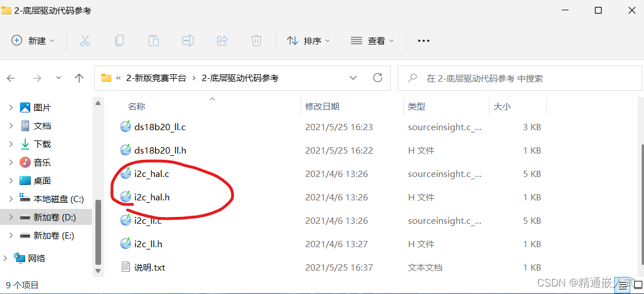644x294 pixels.
Task: Expand the address bar history dropdown
Action: pos(353,78)
